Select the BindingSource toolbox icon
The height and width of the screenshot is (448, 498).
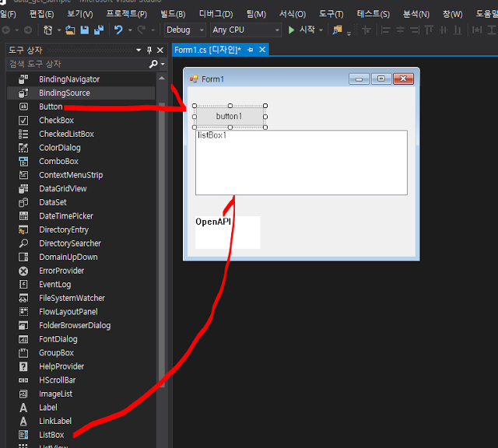click(23, 93)
